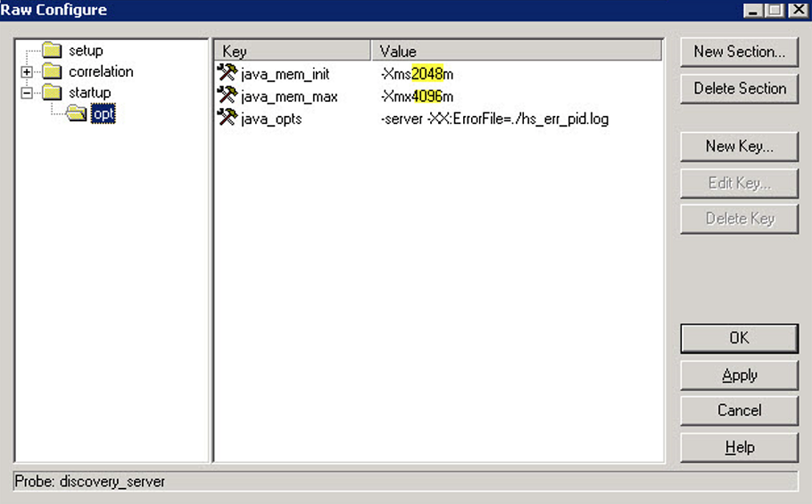Click the correlation folder icon
Viewport: 812px width, 504px height.
click(52, 71)
